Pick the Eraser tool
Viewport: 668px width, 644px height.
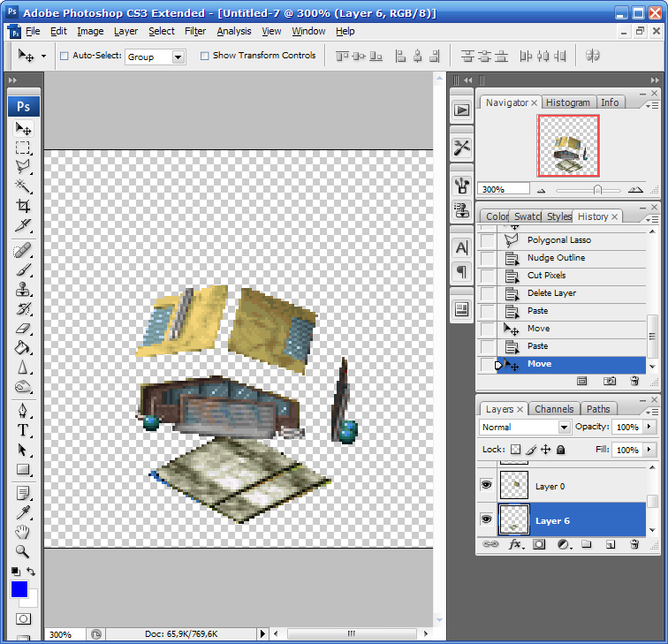(x=23, y=329)
